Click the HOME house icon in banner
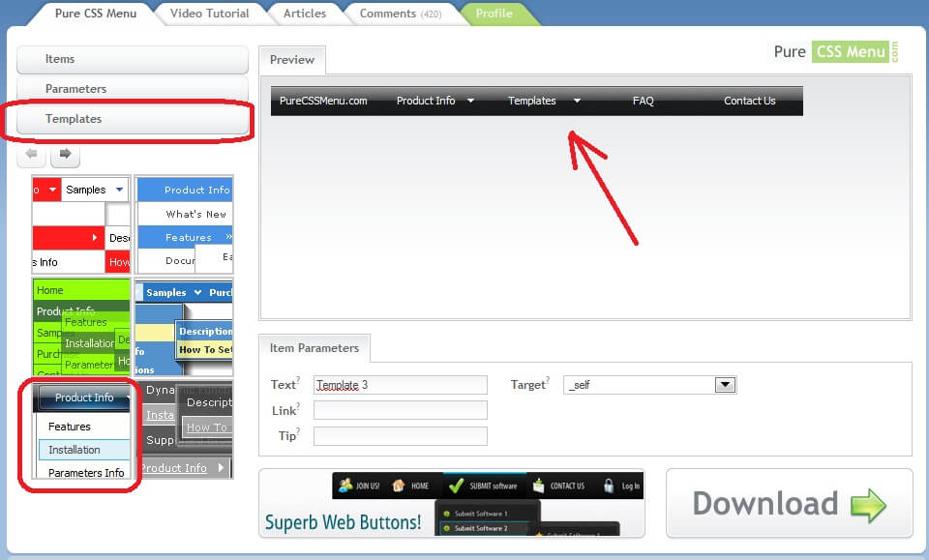This screenshot has width=929, height=560. click(398, 486)
